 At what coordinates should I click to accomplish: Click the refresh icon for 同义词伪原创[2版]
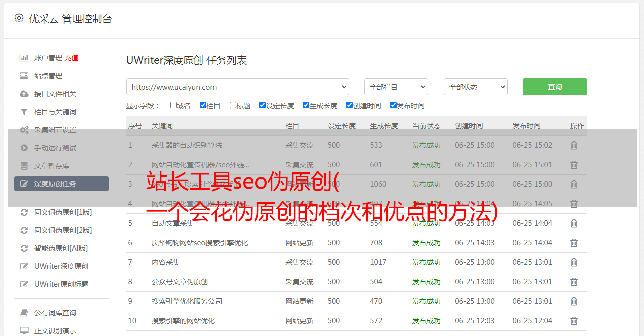(24, 230)
